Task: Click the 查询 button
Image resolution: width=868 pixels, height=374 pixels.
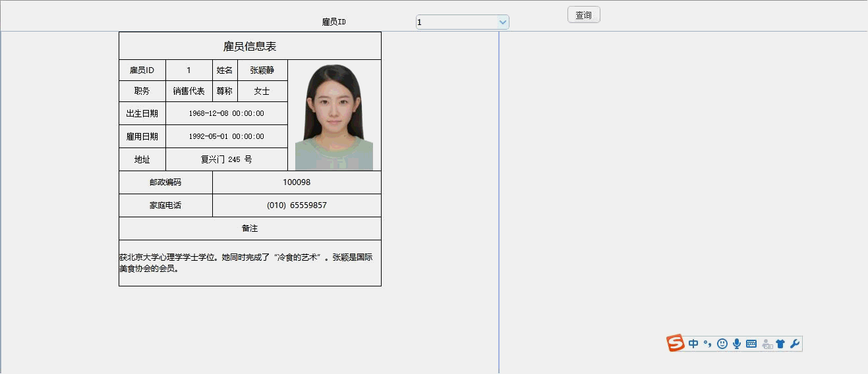Action: point(583,15)
